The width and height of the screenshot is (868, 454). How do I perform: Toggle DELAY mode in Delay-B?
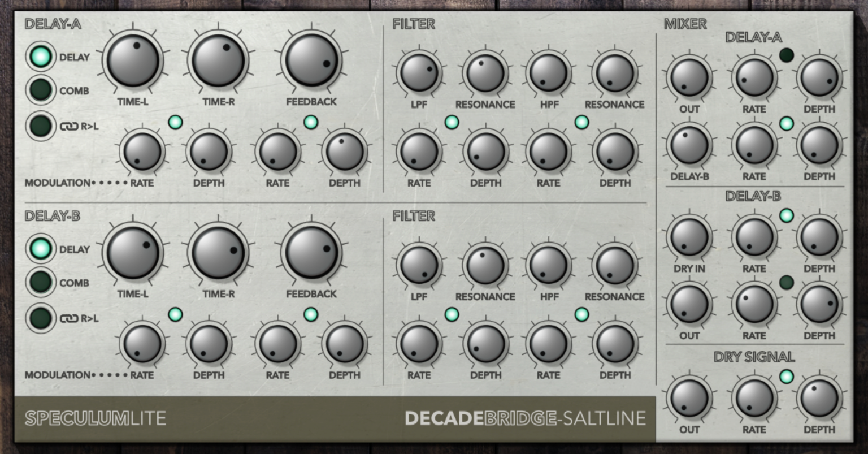(40, 249)
